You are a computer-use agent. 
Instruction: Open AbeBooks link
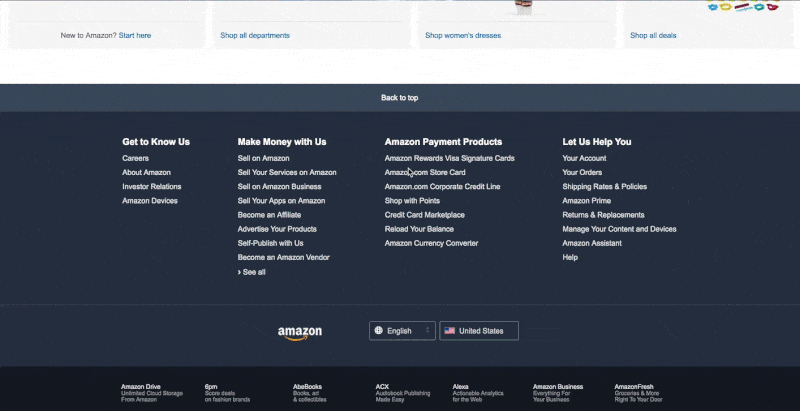pyautogui.click(x=309, y=393)
